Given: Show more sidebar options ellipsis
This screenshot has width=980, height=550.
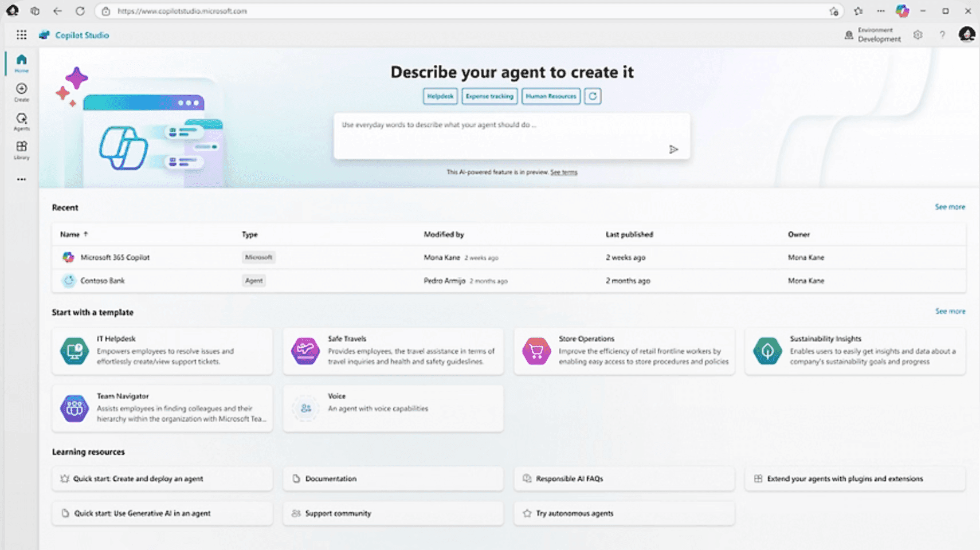Looking at the screenshot, I should click(x=21, y=179).
